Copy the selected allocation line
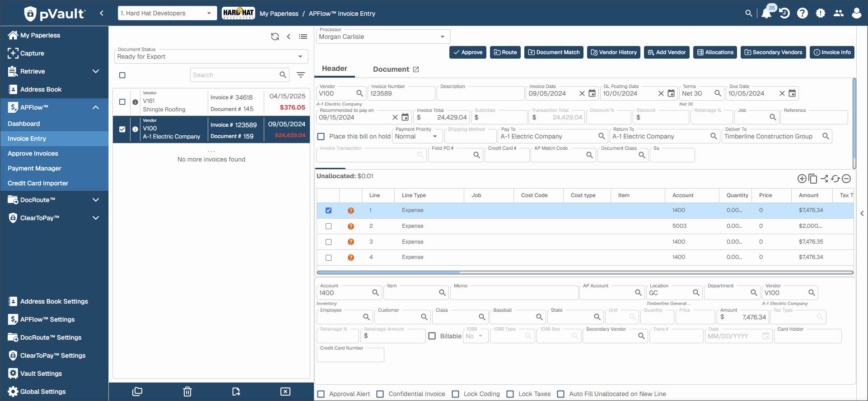Screen dimensions: 868x401 coord(813,179)
